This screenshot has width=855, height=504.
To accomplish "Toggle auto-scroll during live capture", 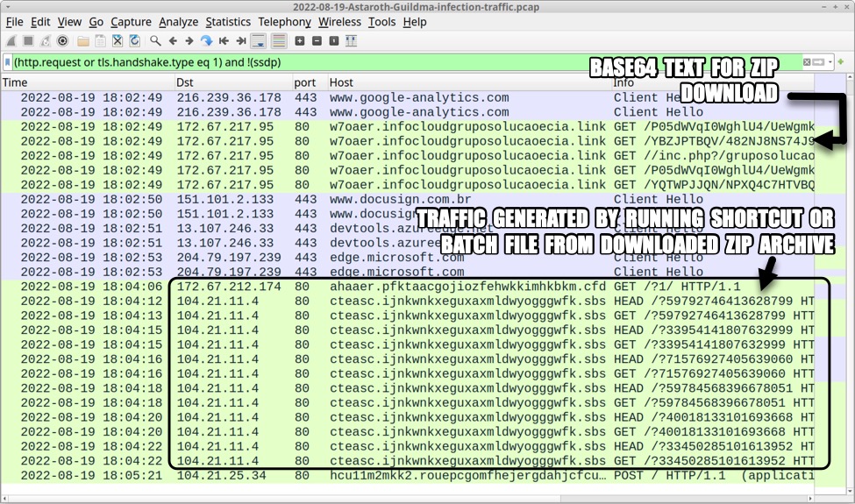I will [259, 41].
